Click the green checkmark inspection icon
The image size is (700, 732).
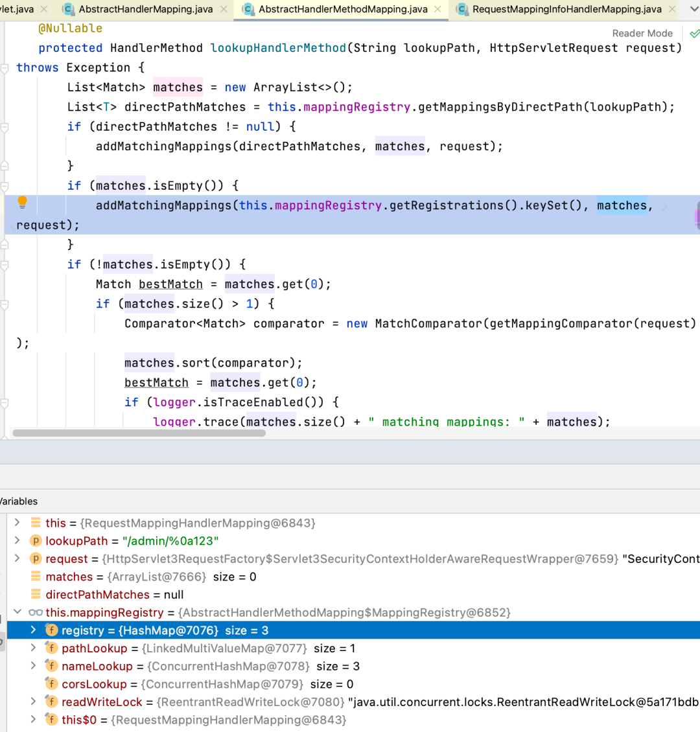pos(694,33)
